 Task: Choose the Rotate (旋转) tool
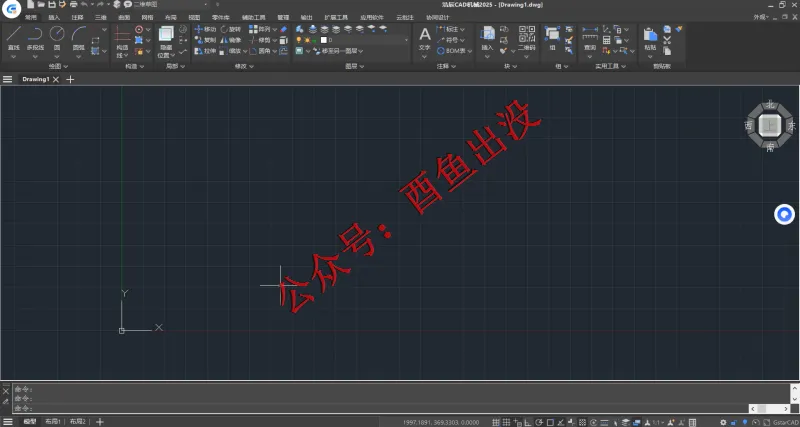231,30
